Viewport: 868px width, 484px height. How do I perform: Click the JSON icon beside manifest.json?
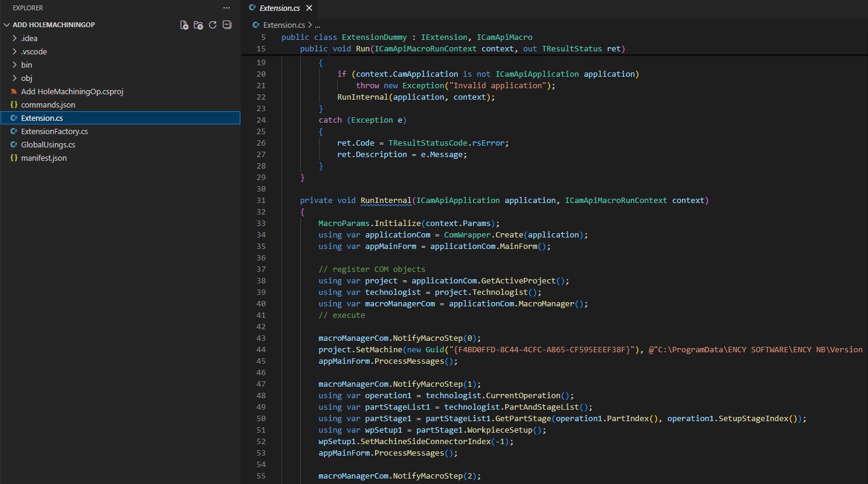[14, 158]
